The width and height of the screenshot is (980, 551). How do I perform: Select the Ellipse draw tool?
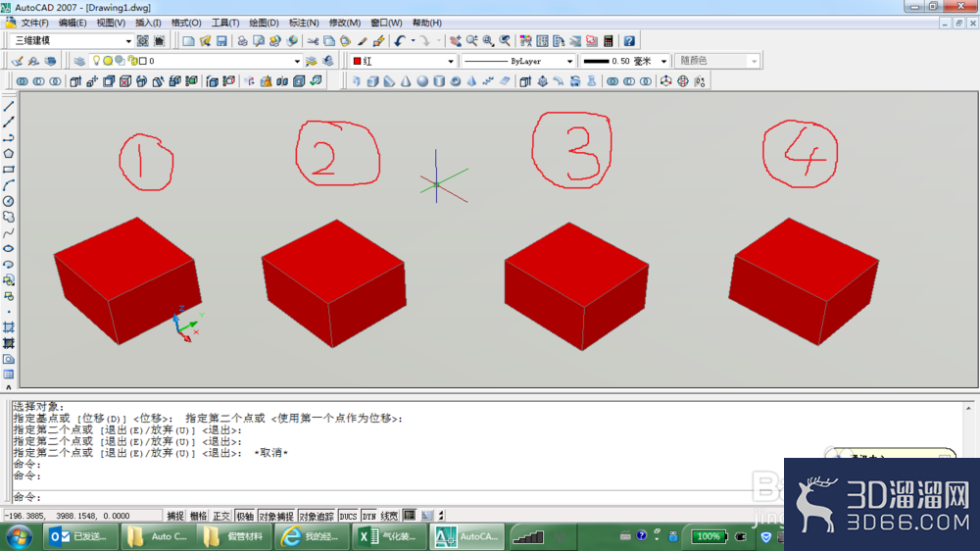tap(9, 248)
